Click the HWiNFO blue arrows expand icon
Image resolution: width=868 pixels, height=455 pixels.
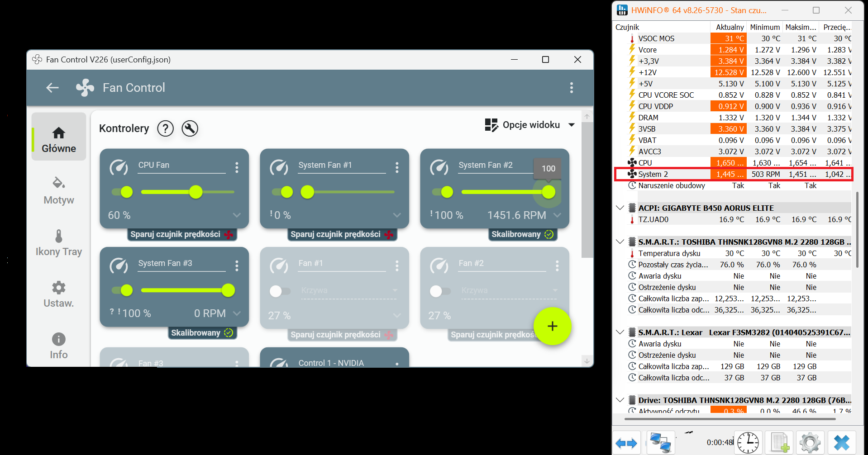pos(626,442)
